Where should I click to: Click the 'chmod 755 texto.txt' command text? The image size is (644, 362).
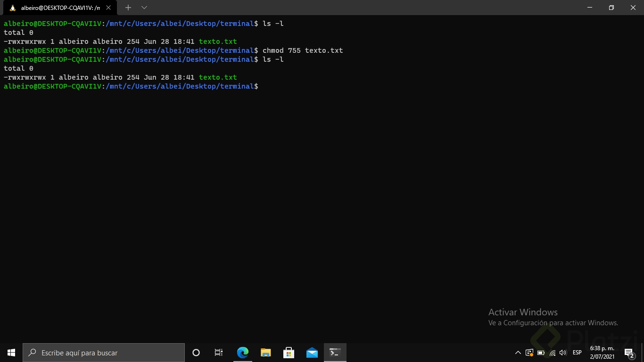click(x=303, y=50)
